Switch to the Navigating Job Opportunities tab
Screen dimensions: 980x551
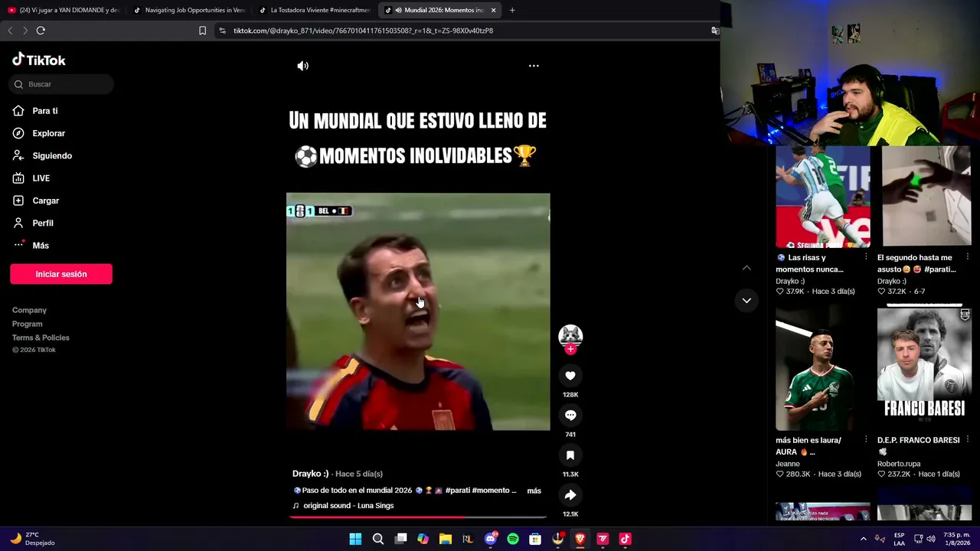[190, 10]
